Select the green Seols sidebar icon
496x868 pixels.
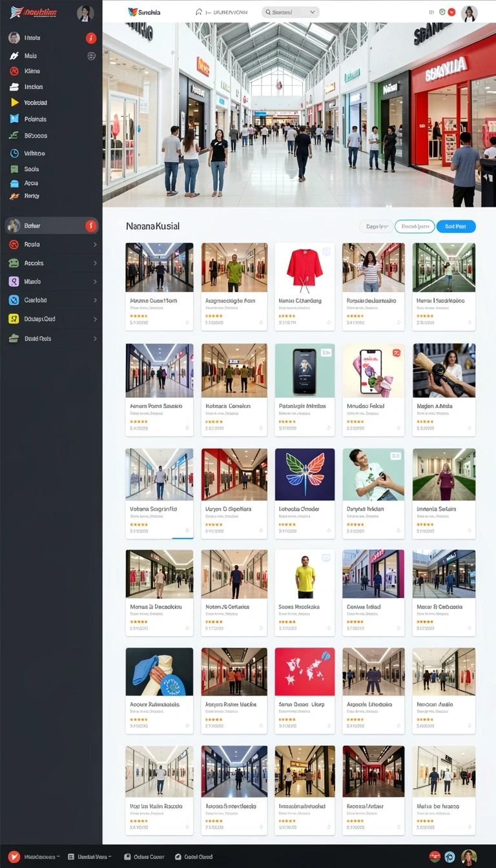14,169
